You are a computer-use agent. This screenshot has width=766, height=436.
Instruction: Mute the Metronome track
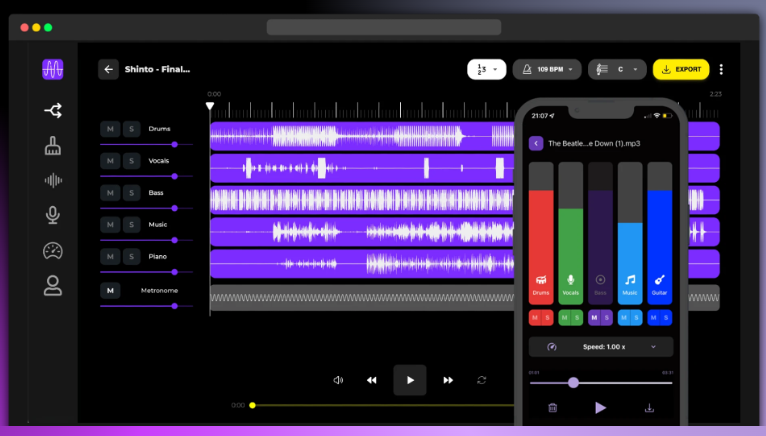pyautogui.click(x=110, y=290)
